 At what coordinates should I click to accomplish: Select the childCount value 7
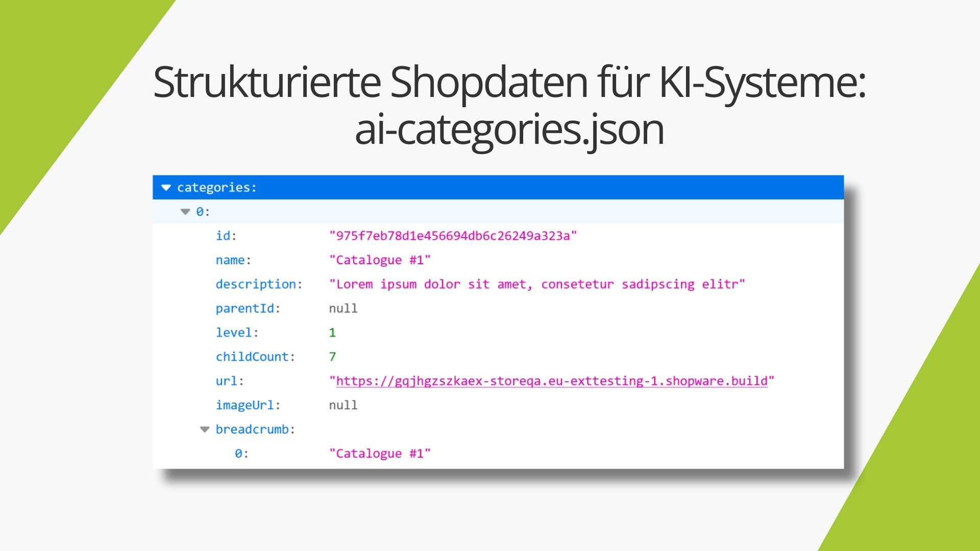[332, 357]
